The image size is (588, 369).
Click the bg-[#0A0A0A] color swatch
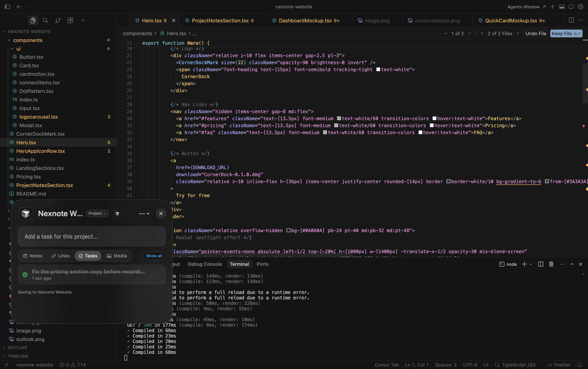click(288, 230)
